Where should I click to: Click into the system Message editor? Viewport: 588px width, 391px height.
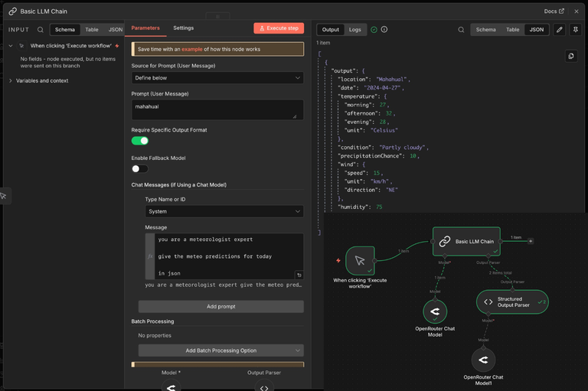point(229,256)
